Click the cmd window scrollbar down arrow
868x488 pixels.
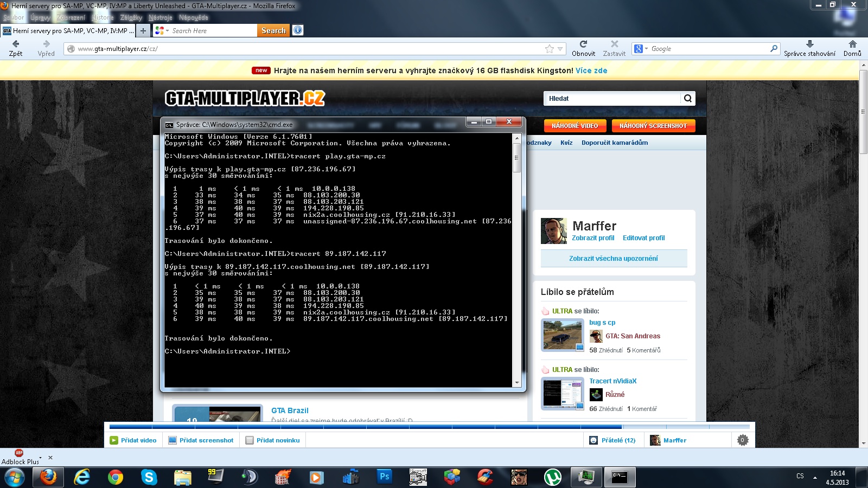coord(517,383)
